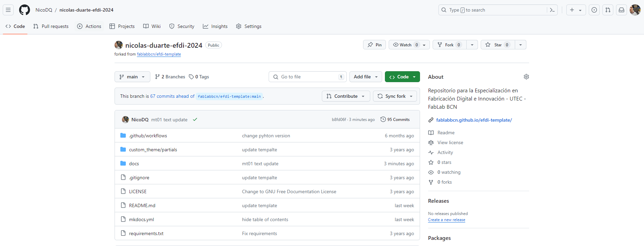The image size is (644, 246).
Task: Open 'change pyhton version' commit message
Action: 266,136
